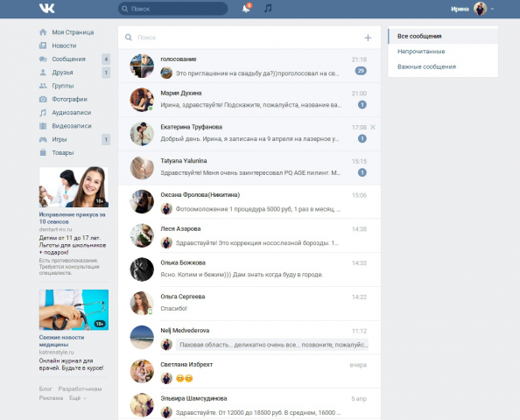Open the Nelj Medvederova conversation
520x420 pixels.
[249, 338]
